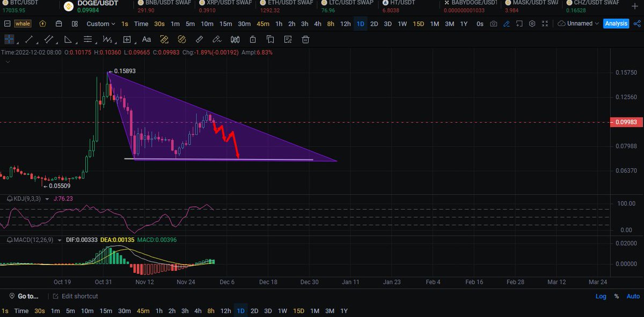
Task: Open the edit notes icon
Action: click(x=288, y=39)
